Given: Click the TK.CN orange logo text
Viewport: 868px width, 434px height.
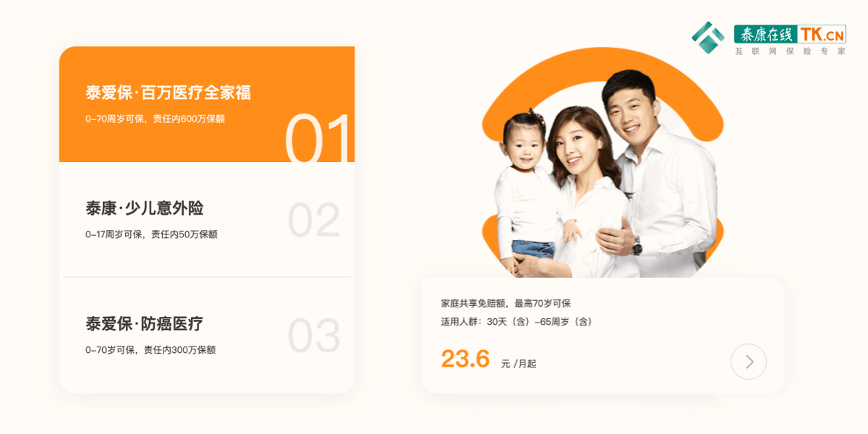Looking at the screenshot, I should click(822, 34).
